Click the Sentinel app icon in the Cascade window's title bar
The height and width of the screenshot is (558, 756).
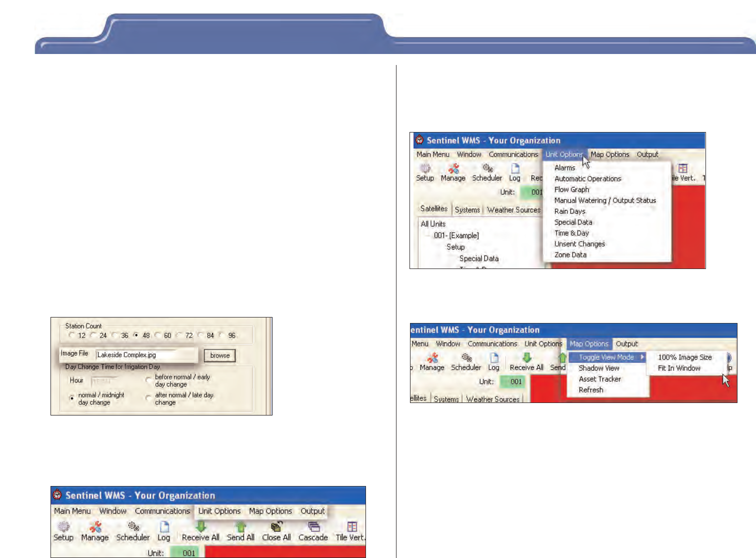click(57, 495)
